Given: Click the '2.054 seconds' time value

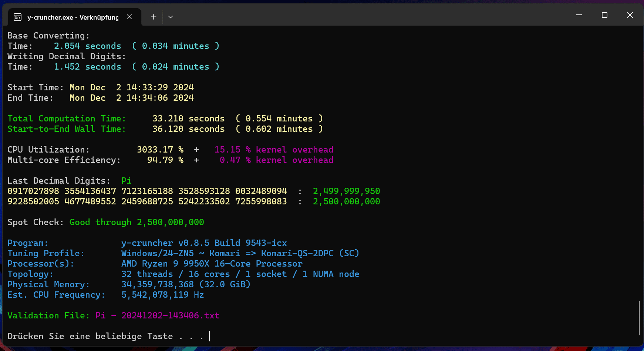Looking at the screenshot, I should (x=88, y=46).
